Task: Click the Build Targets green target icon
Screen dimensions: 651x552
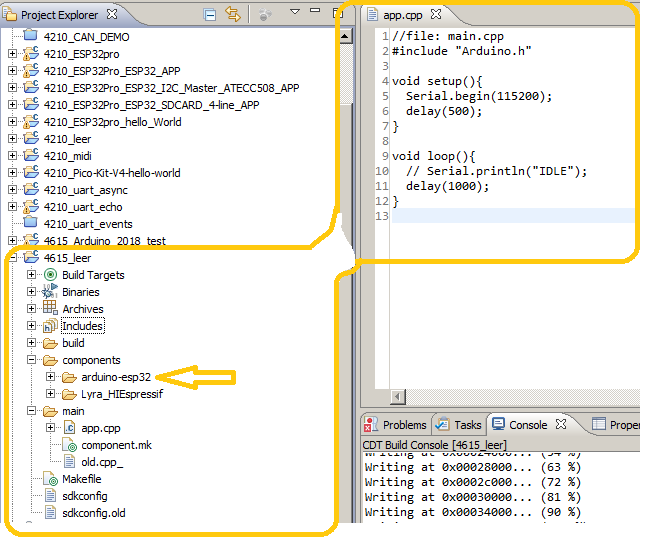Action: point(50,274)
